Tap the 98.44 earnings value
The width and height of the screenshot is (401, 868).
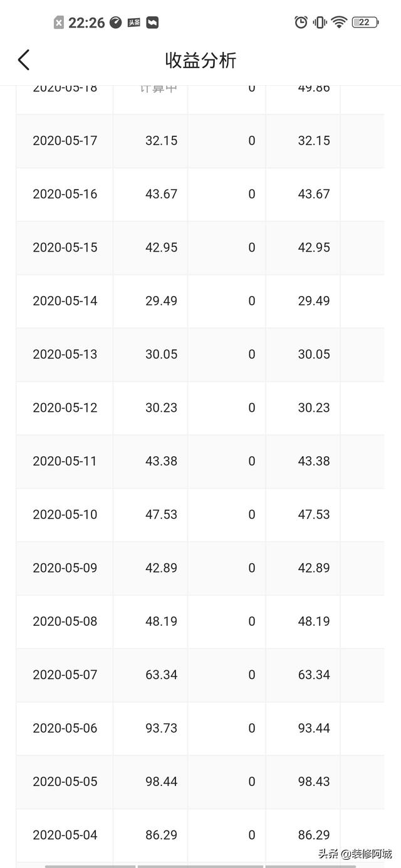click(161, 782)
